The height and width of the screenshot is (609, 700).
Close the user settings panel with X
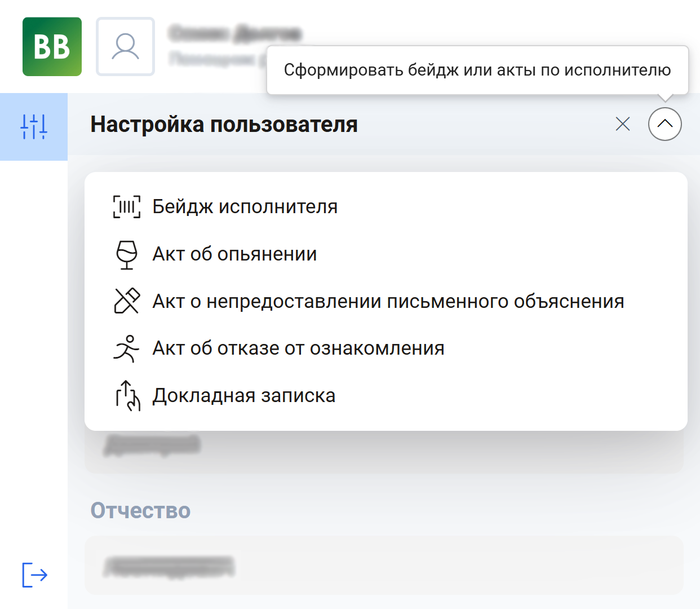point(623,124)
